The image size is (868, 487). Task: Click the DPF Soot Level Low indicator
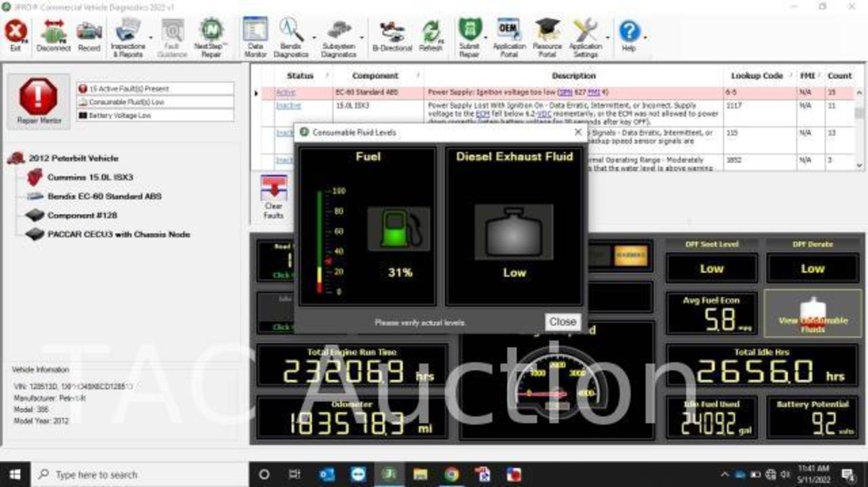(712, 269)
